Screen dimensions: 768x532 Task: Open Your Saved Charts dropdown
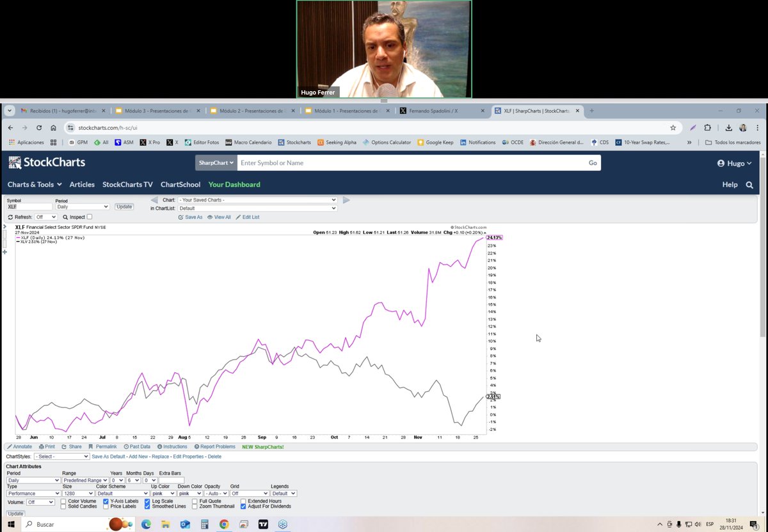pyautogui.click(x=257, y=200)
